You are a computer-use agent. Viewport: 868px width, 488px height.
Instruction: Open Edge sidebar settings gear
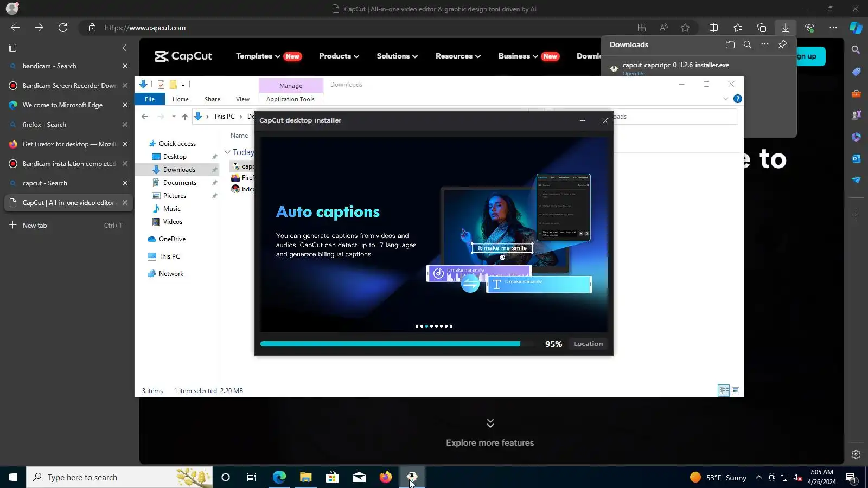pos(856,454)
